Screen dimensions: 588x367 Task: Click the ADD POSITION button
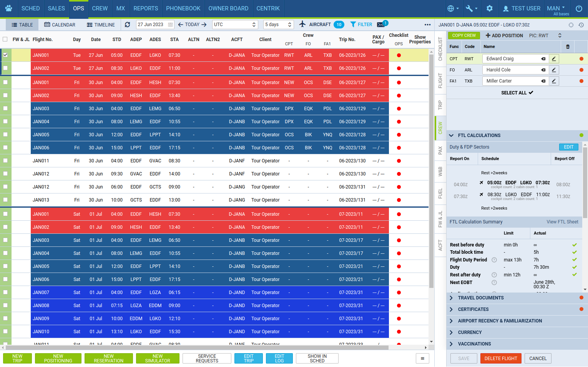[504, 35]
